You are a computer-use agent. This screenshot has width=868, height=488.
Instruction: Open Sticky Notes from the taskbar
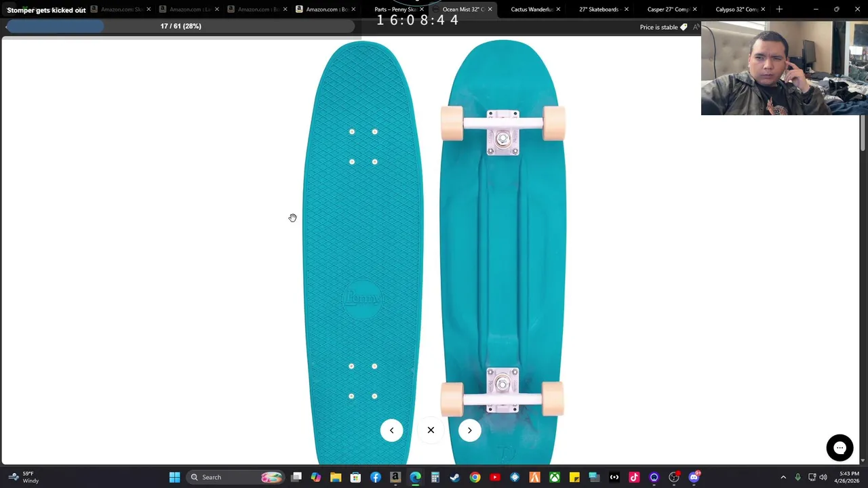(x=574, y=477)
